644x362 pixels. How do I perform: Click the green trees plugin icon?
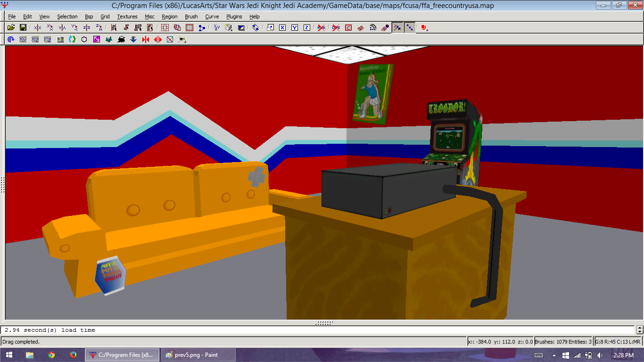pos(108,39)
